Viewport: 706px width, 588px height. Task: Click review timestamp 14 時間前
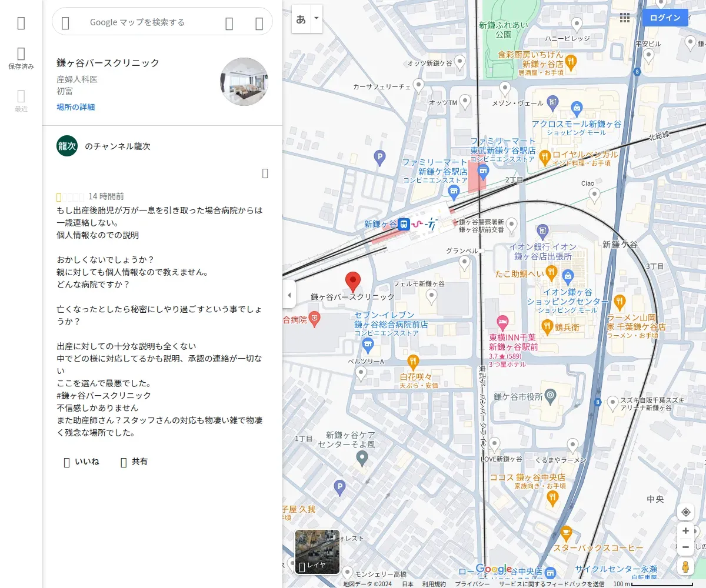click(106, 196)
